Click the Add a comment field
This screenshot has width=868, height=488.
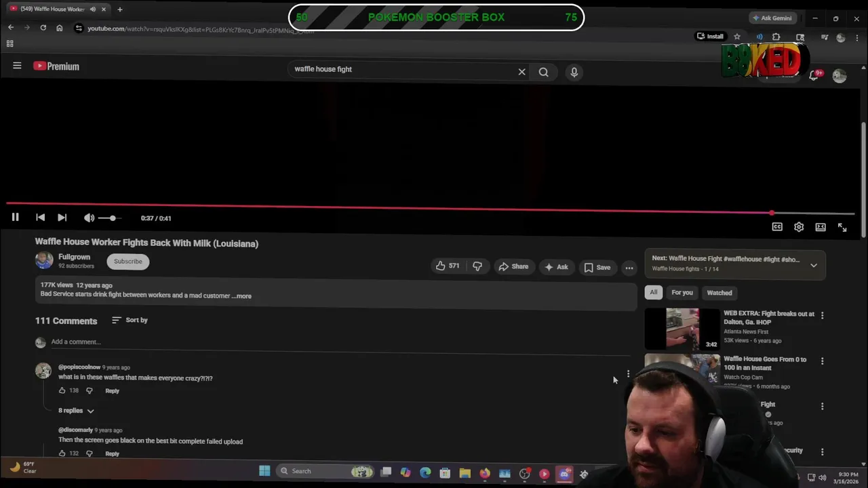coord(339,342)
